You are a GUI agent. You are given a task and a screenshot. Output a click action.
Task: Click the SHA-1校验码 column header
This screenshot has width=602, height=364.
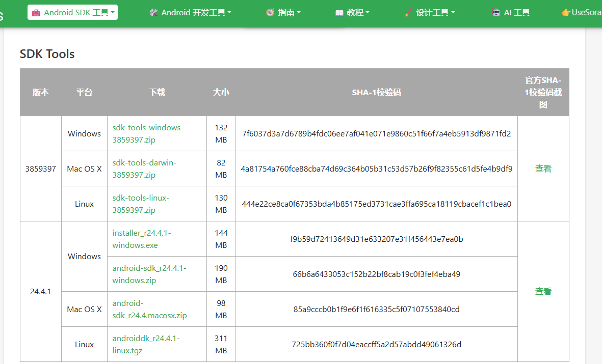(376, 93)
